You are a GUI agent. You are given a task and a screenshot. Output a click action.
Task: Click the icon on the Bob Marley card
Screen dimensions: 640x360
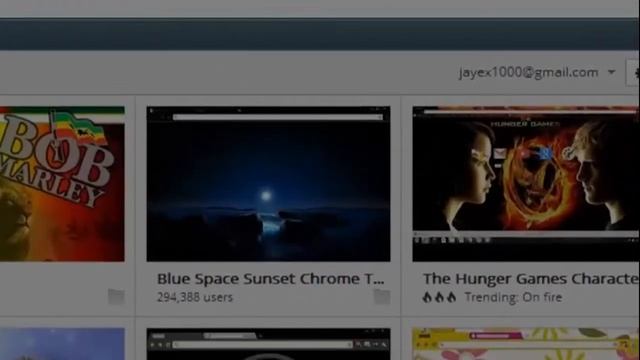(116, 297)
